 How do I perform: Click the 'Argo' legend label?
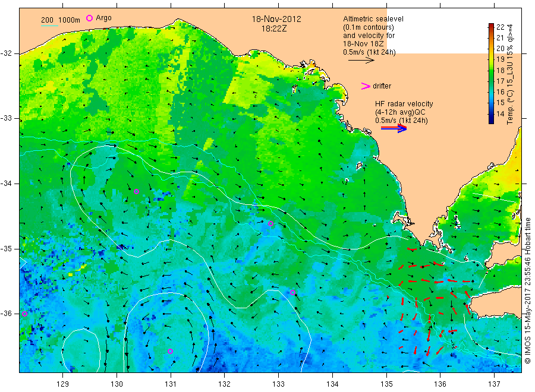click(x=103, y=18)
